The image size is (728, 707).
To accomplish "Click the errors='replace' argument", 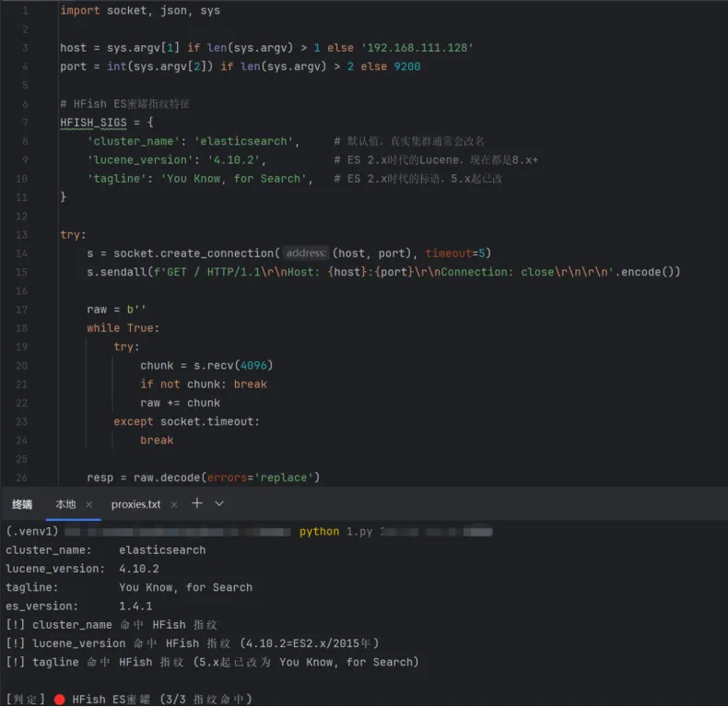I will pos(261,477).
